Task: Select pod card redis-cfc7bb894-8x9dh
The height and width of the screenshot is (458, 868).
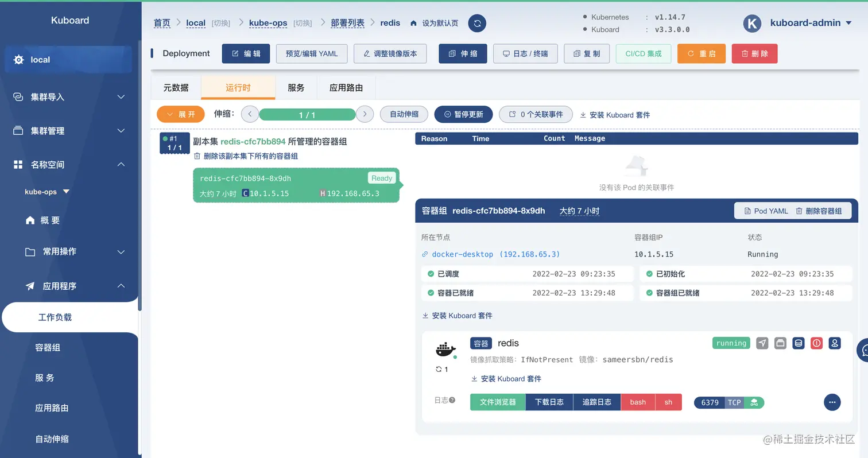Action: [x=296, y=185]
